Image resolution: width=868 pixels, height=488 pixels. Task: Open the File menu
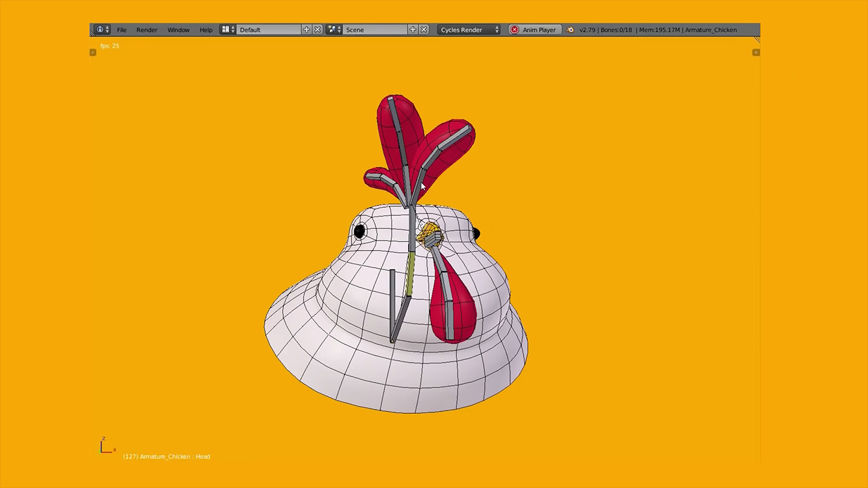pos(122,30)
